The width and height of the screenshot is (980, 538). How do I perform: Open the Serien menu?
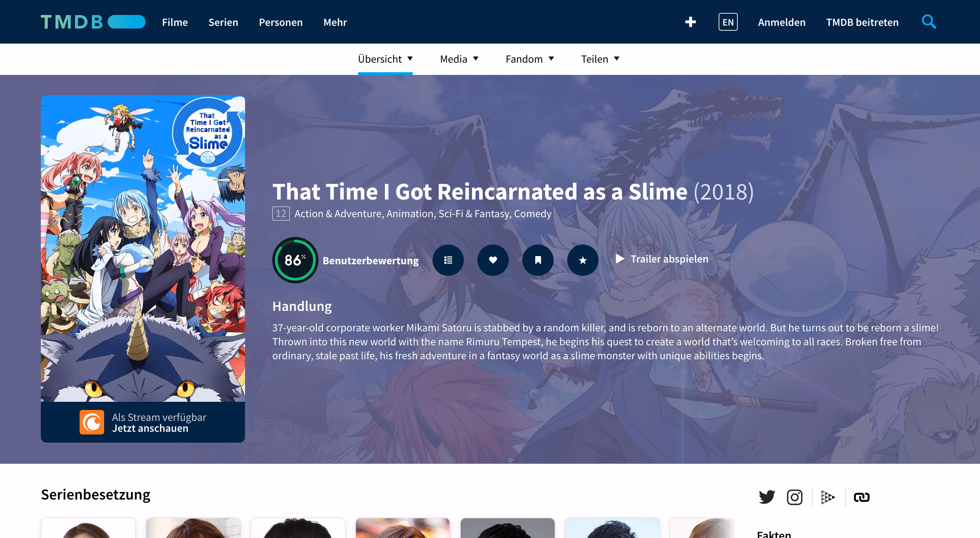pos(223,22)
